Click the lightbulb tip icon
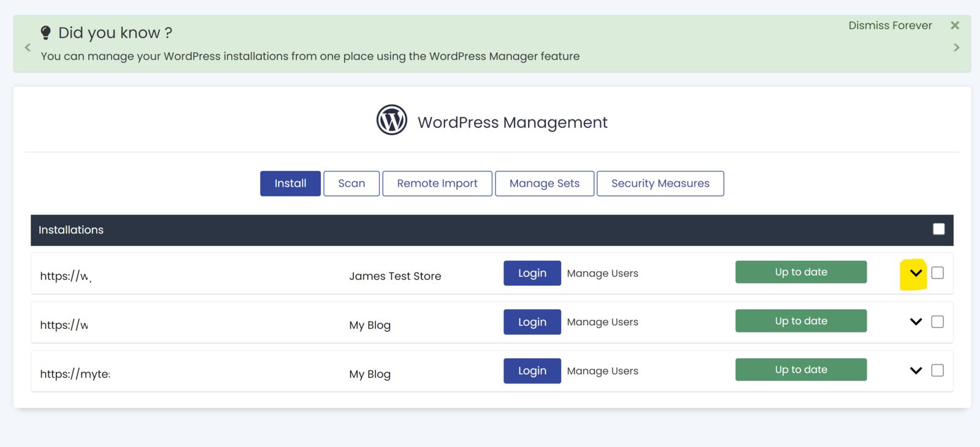Viewport: 980px width, 447px height. tap(45, 32)
